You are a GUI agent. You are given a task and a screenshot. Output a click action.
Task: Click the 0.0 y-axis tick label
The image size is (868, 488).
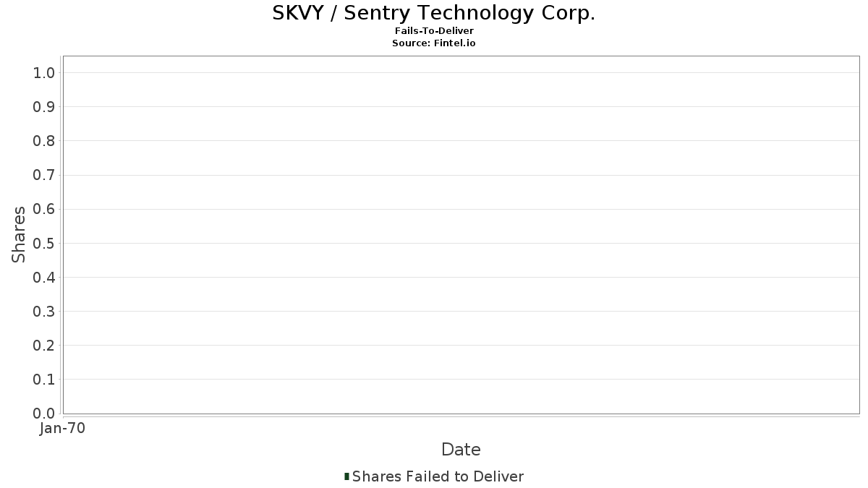pyautogui.click(x=44, y=414)
